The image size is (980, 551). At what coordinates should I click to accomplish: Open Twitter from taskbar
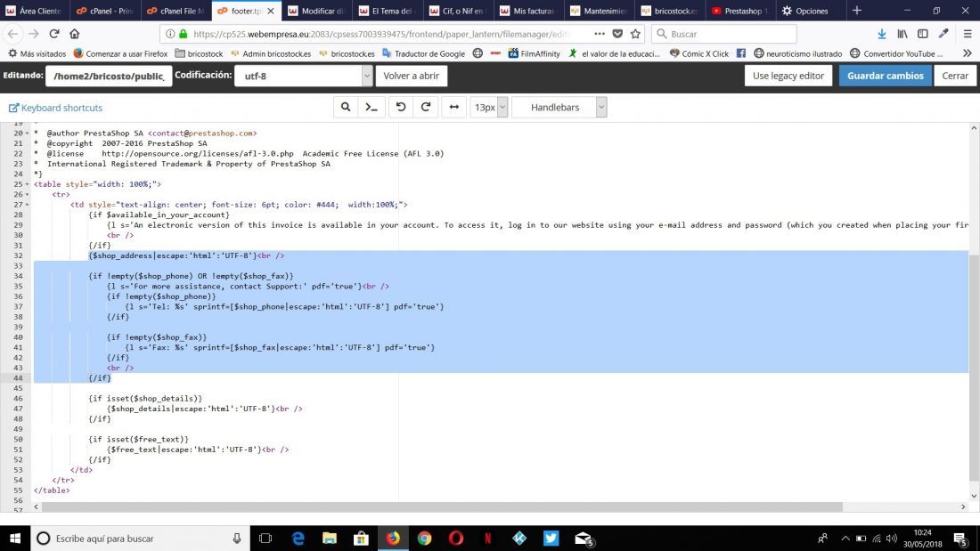(551, 538)
